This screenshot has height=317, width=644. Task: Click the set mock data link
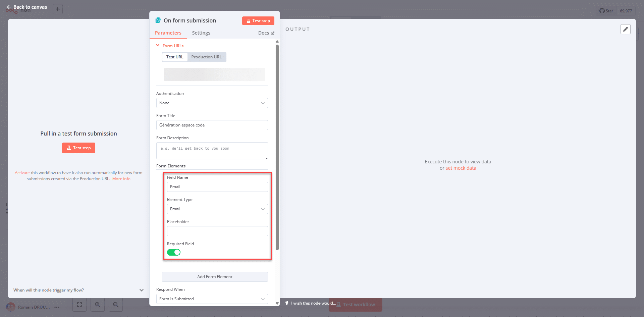[461, 168]
